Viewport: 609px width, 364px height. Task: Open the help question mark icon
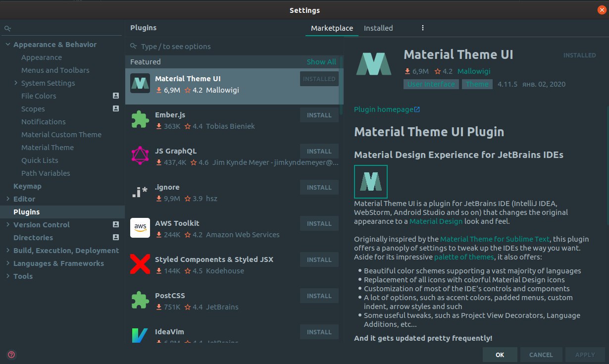[11, 355]
